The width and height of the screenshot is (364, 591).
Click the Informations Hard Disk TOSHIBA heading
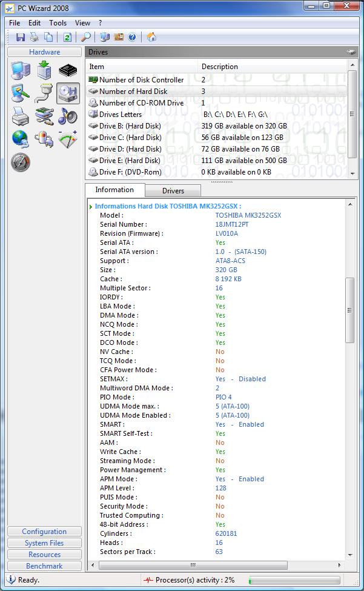(x=168, y=206)
